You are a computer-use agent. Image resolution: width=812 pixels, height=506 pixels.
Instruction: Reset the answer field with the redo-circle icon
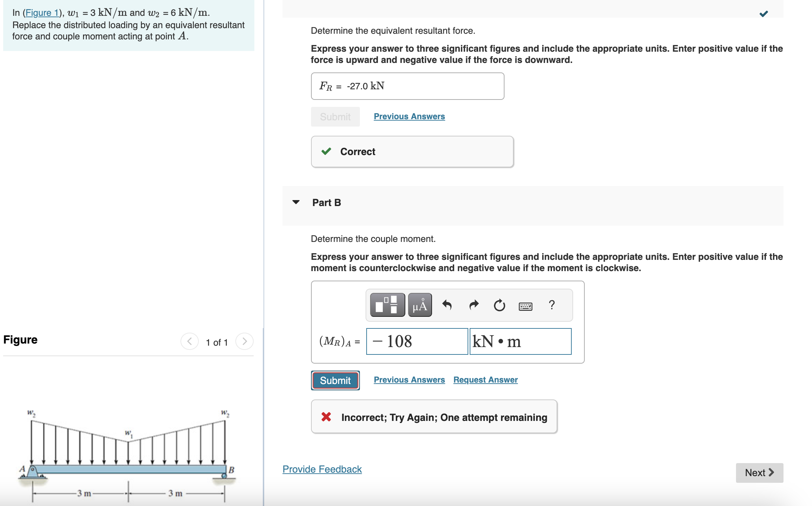click(x=500, y=305)
